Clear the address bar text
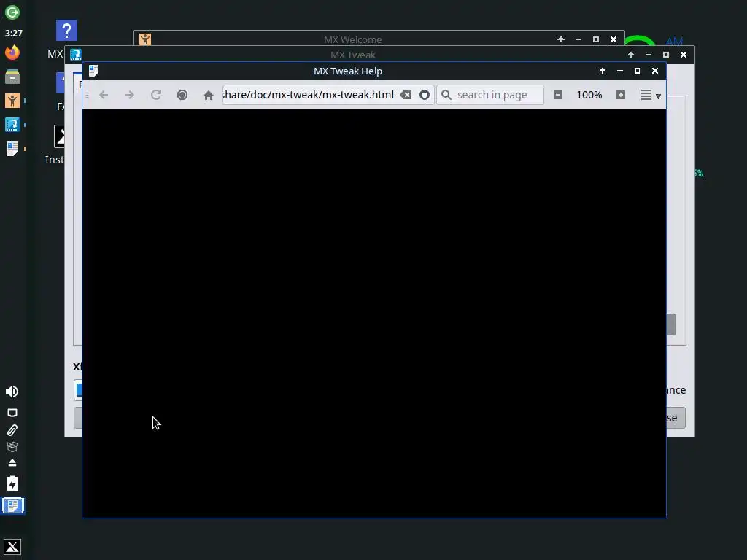This screenshot has width=747, height=560. pyautogui.click(x=406, y=95)
